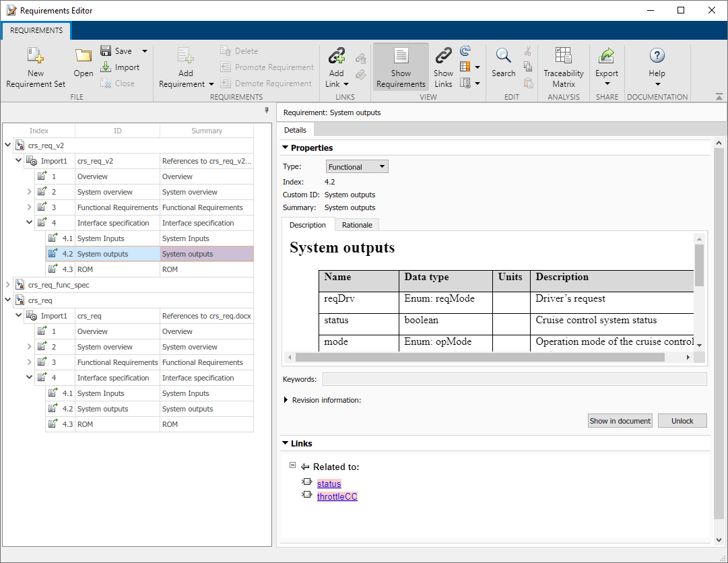Click the Summary column header
Viewport: 728px width, 563px height.
207,131
